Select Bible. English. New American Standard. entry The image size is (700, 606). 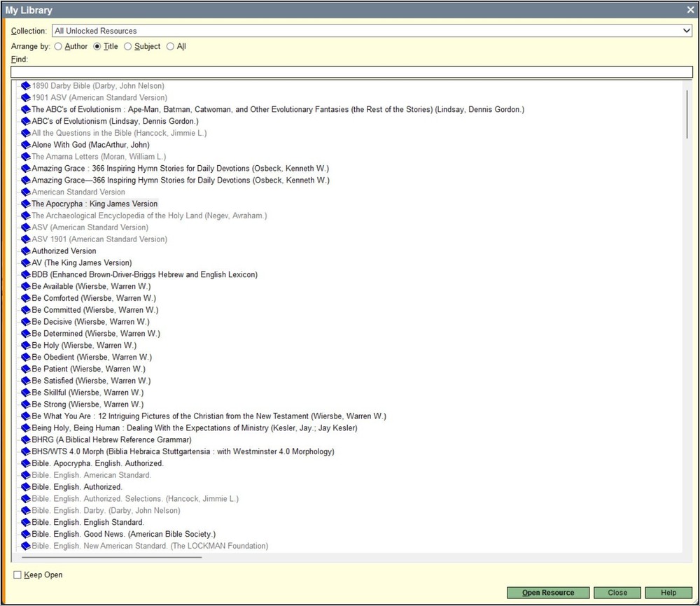(150, 546)
